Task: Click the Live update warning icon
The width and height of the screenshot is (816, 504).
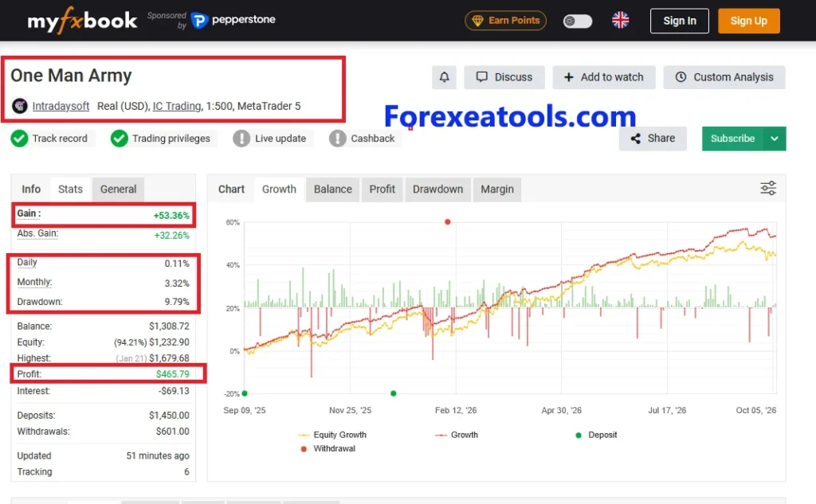Action: pos(241,139)
